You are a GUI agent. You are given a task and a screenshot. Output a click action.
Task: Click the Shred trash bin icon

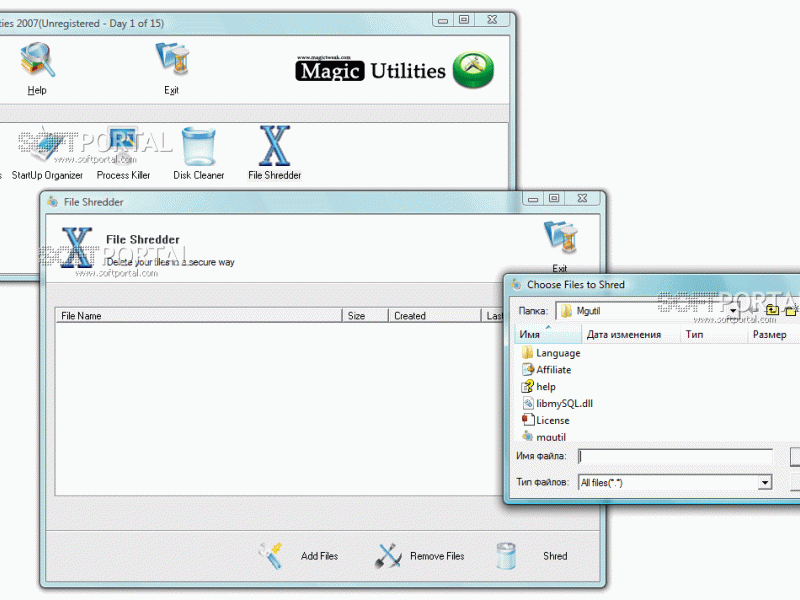pyautogui.click(x=506, y=556)
